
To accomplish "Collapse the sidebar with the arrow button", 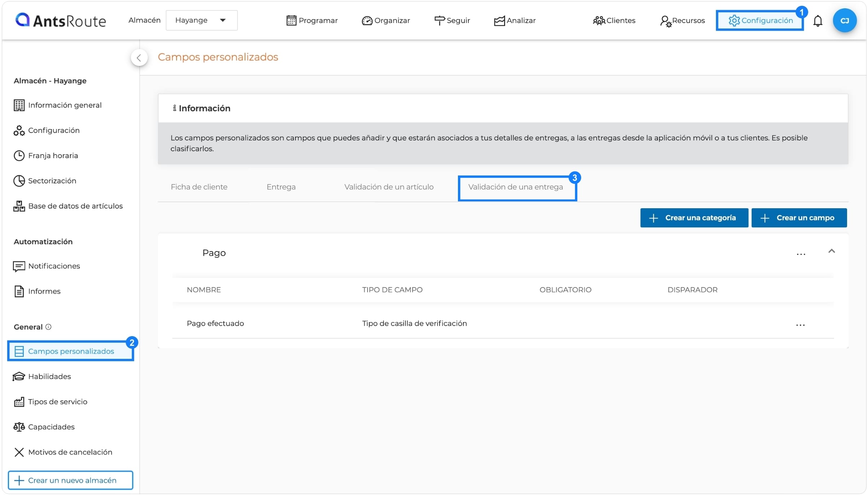I will (139, 58).
